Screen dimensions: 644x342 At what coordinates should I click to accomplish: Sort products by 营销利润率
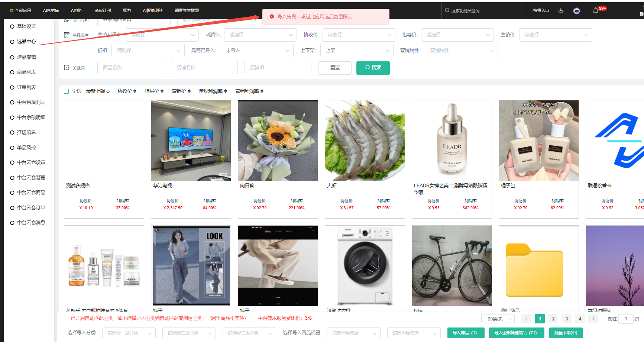[249, 91]
